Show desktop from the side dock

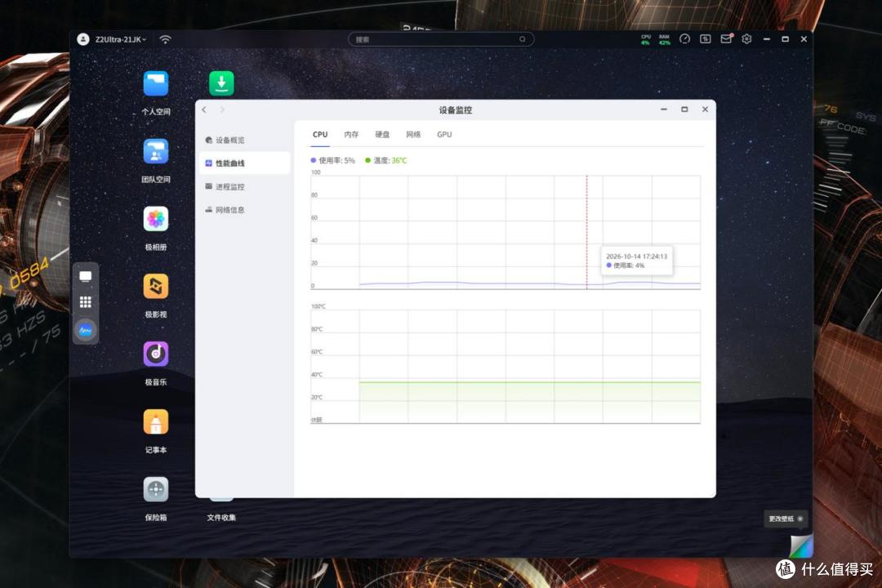pyautogui.click(x=86, y=276)
